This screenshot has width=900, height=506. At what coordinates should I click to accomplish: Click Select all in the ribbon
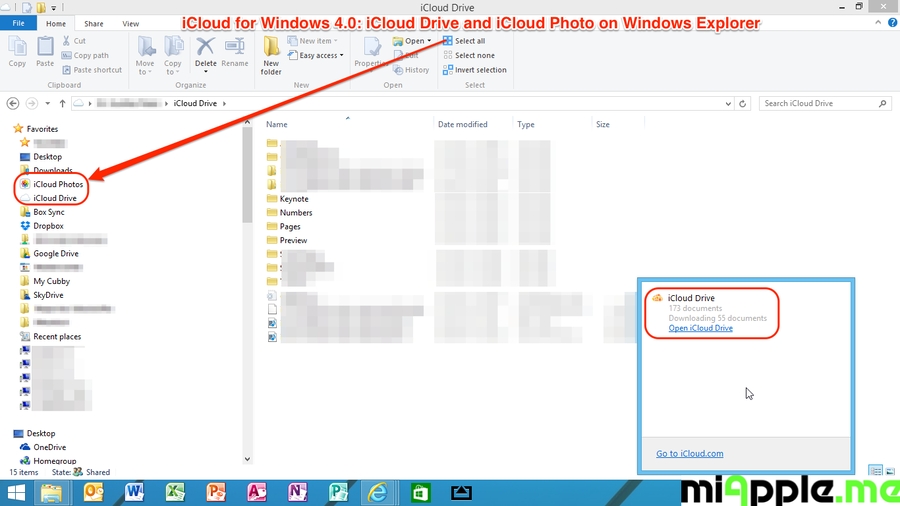pos(469,41)
